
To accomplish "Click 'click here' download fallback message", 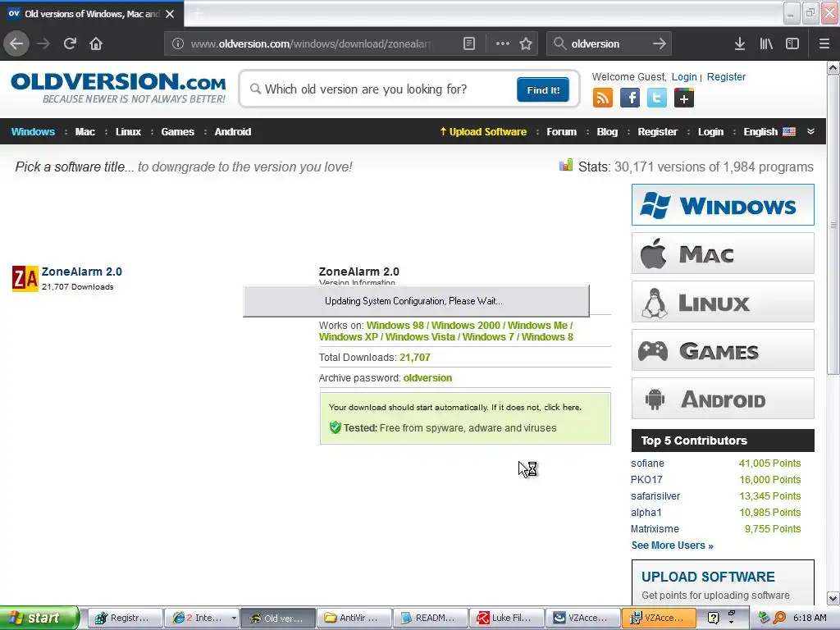I will coord(562,407).
